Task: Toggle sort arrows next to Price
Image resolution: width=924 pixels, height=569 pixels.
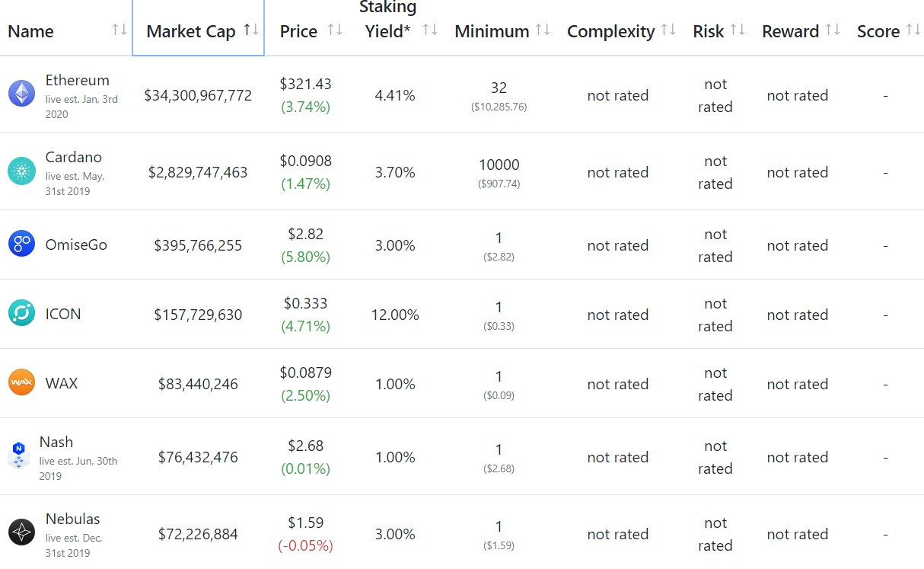Action: click(335, 30)
